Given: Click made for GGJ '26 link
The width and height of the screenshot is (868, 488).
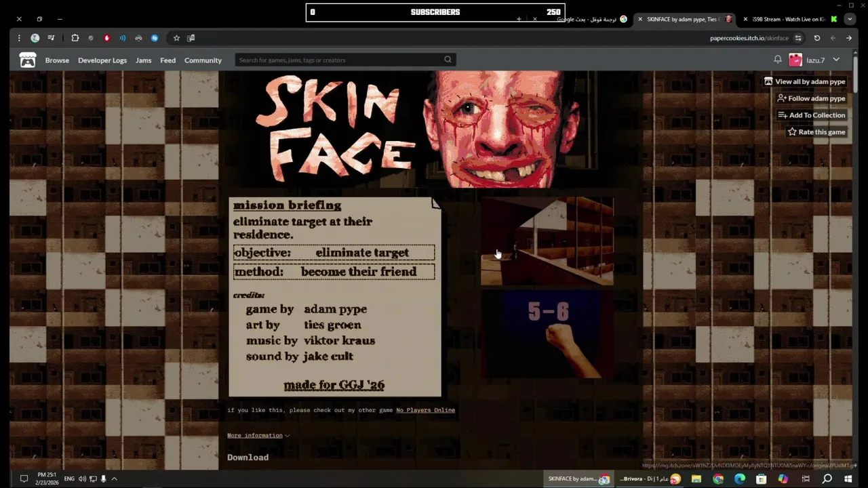Looking at the screenshot, I should coord(334,385).
